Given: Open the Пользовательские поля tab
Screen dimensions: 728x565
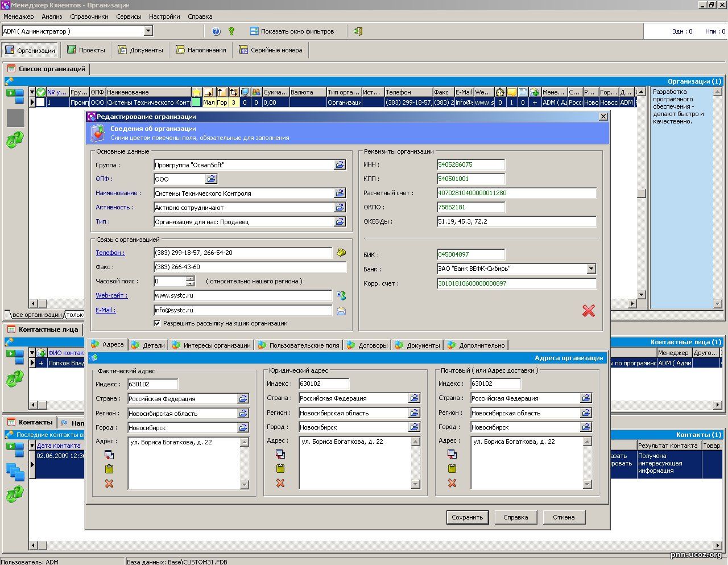Looking at the screenshot, I should (x=298, y=345).
